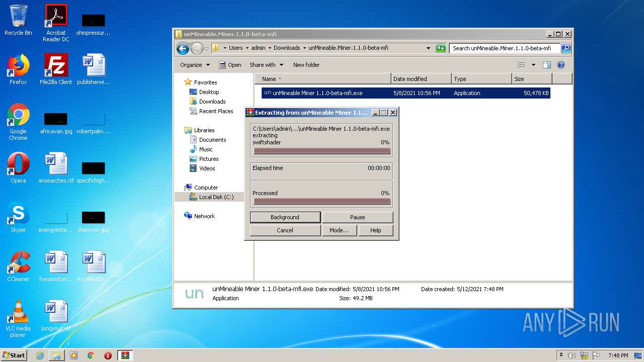This screenshot has width=644, height=362.
Task: Select ansearches.rtf desktop file
Action: (56, 168)
